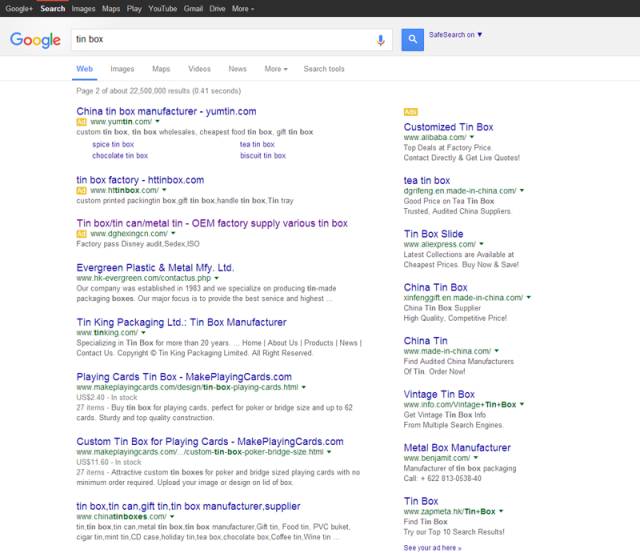Screen dimensions: 640x553
Task: Switch to the Images search tab
Action: [122, 69]
